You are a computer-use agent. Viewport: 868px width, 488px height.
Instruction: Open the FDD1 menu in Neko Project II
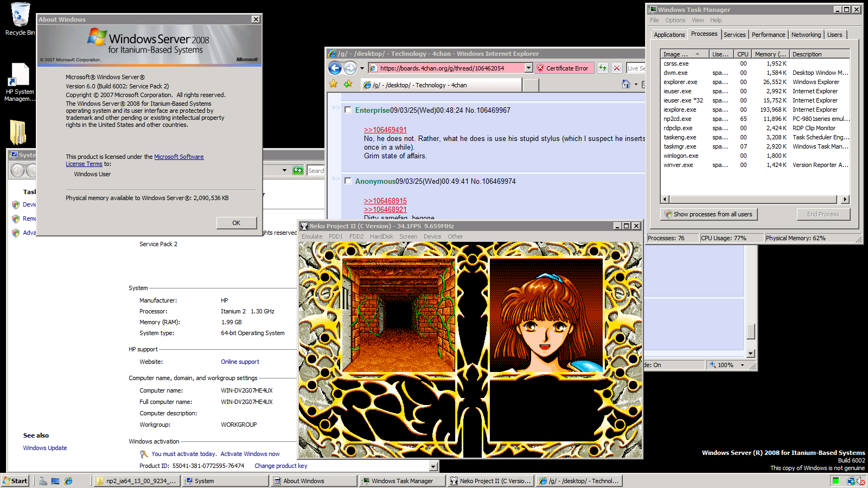click(336, 236)
